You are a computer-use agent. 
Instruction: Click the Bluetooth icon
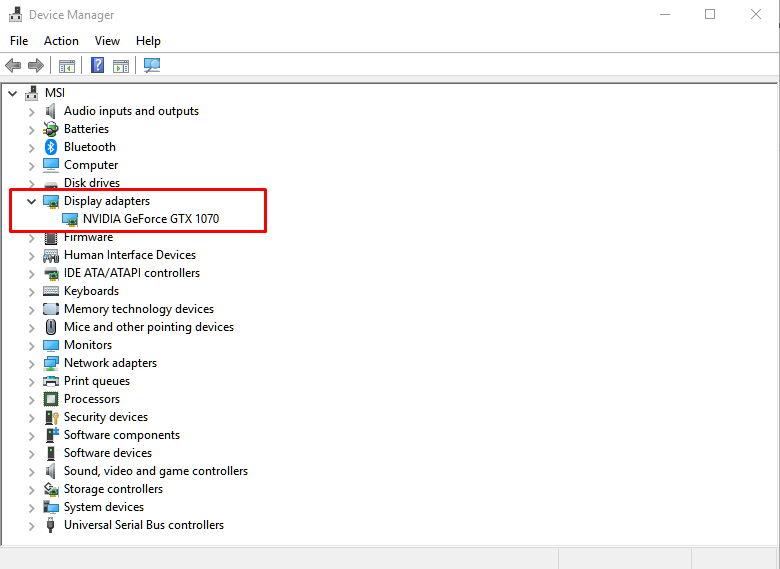pyautogui.click(x=51, y=147)
